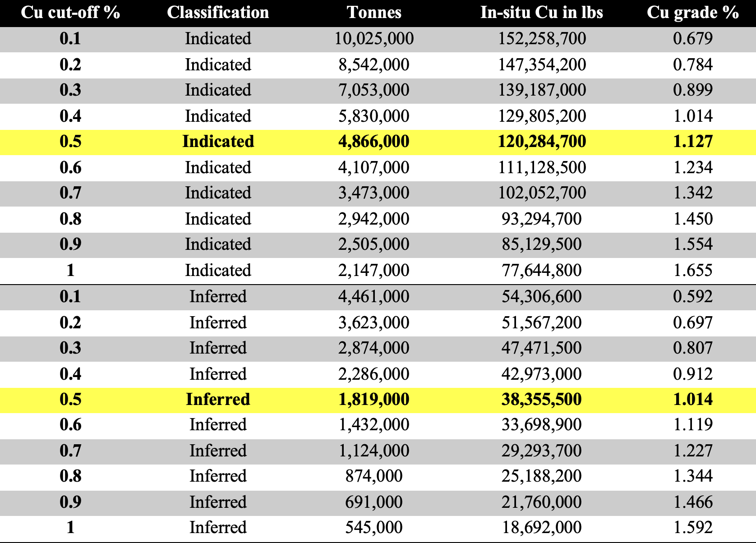Select the 0.592 Cu grade value
This screenshot has height=543, width=756.
pos(693,297)
